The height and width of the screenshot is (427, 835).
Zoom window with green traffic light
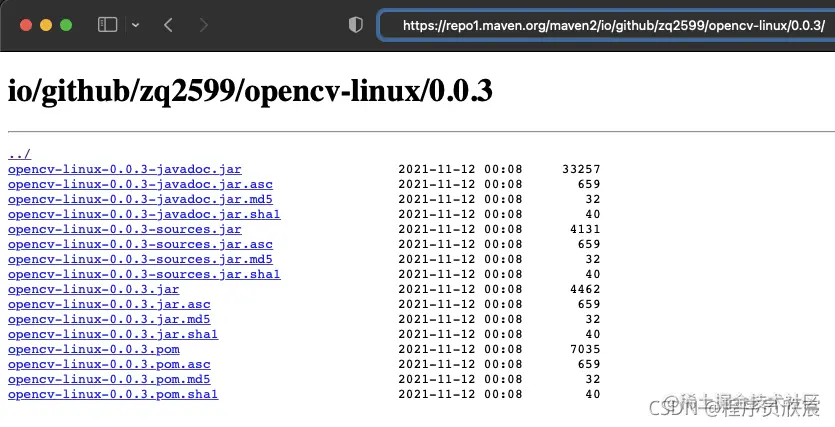click(66, 25)
